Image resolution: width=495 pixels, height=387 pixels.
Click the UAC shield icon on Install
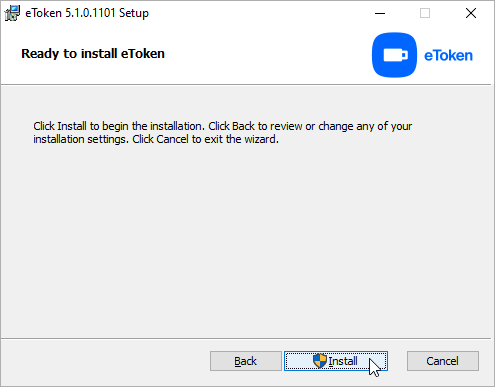[x=320, y=361]
